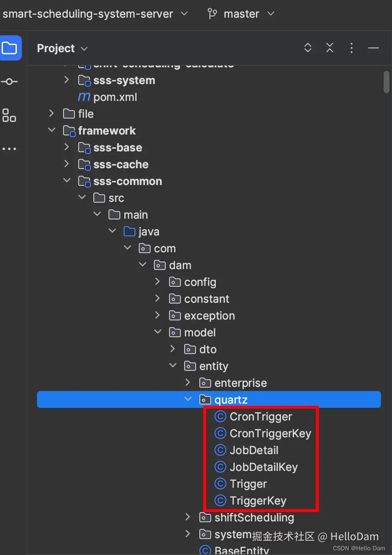Hide the Project panel with minimize icon
Screen dimensions: 392x555
click(x=373, y=48)
